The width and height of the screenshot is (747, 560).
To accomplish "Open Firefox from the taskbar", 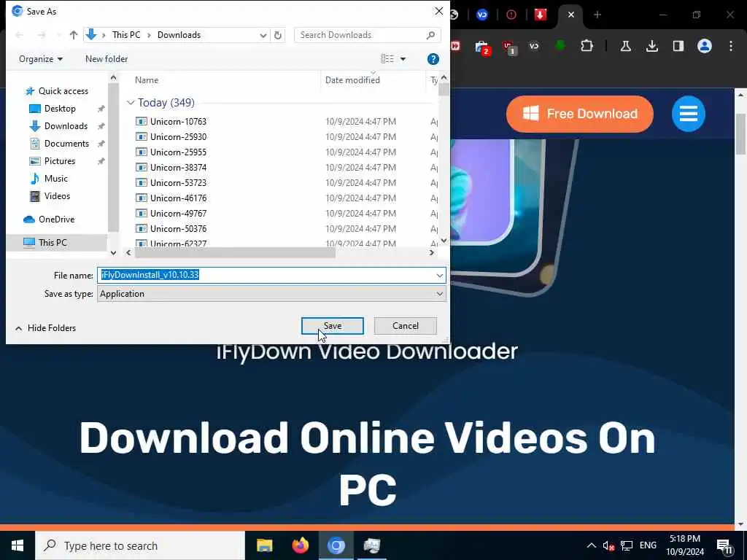I will [300, 545].
